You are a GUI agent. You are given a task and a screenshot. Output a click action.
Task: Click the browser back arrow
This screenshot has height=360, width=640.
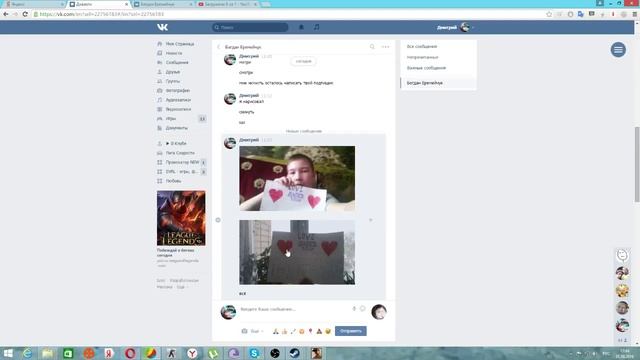click(x=6, y=14)
